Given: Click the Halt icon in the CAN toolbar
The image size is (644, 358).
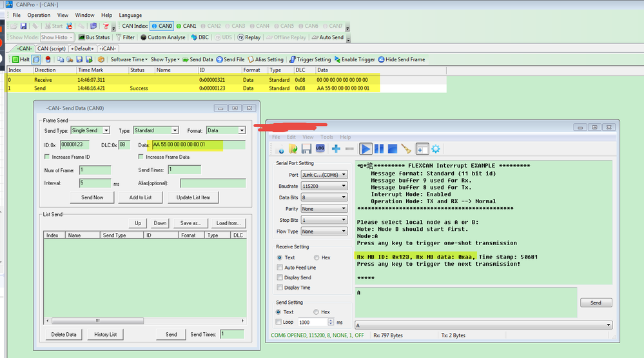Looking at the screenshot, I should [x=15, y=59].
